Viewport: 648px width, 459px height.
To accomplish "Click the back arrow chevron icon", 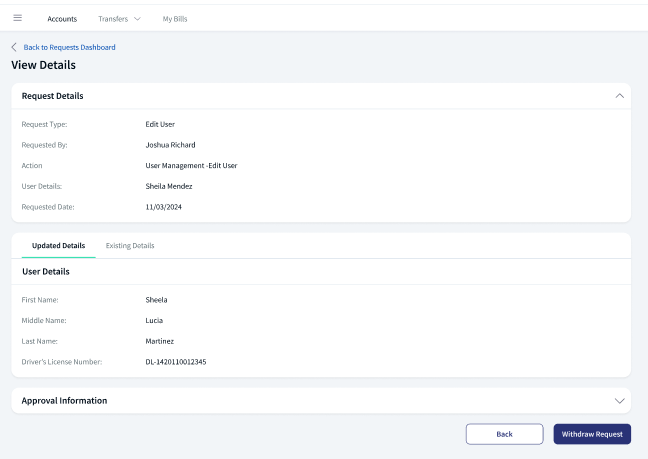I will (x=14, y=47).
